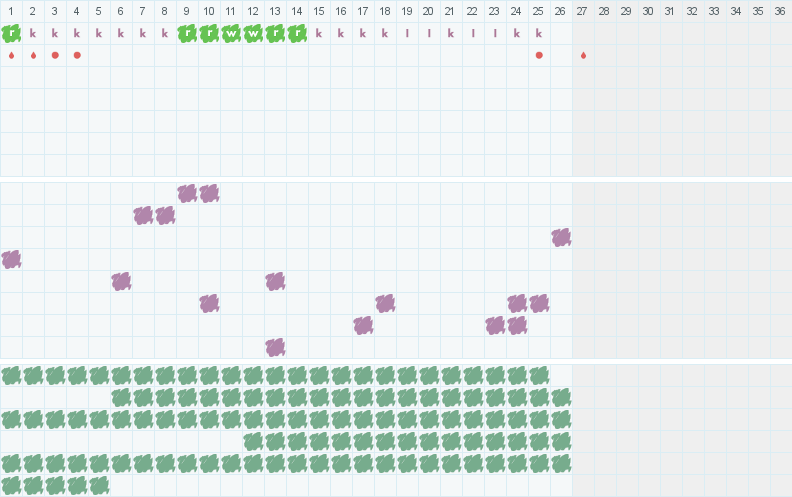The height and width of the screenshot is (497, 792).
Task: Click the day 36 column header
Action: (x=780, y=11)
